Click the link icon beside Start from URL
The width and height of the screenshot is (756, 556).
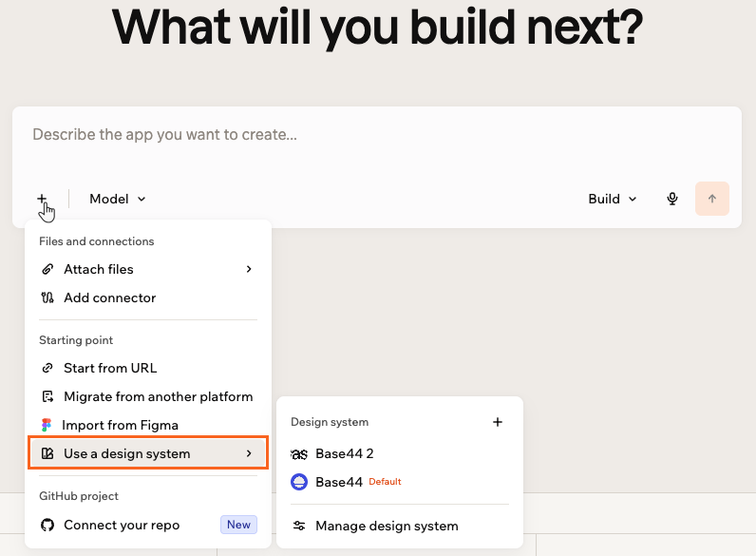[47, 368]
